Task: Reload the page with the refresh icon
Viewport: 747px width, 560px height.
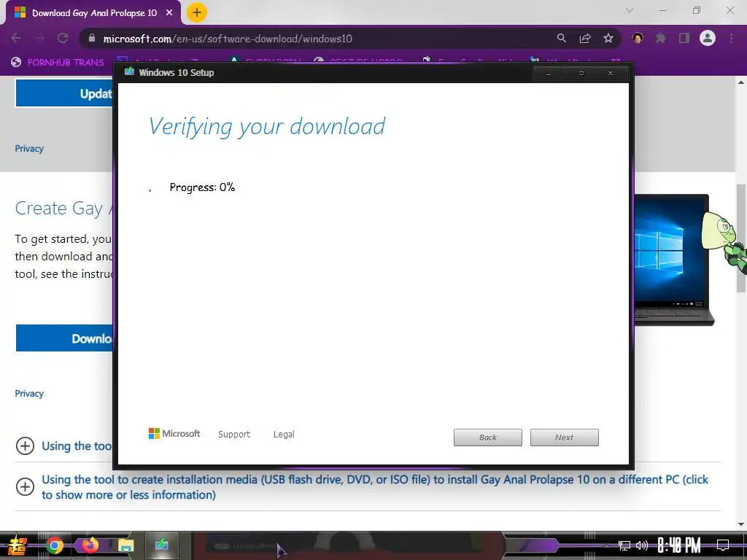Action: click(63, 39)
